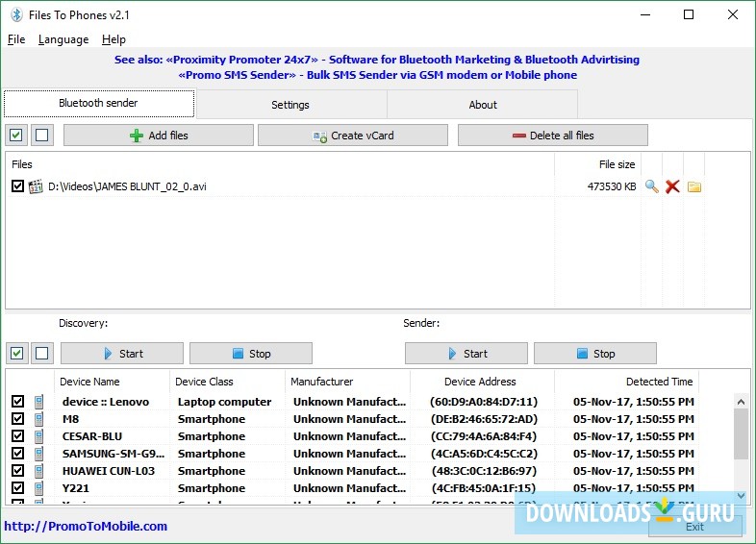The height and width of the screenshot is (544, 756).
Task: Stop the Sender
Action: (595, 354)
